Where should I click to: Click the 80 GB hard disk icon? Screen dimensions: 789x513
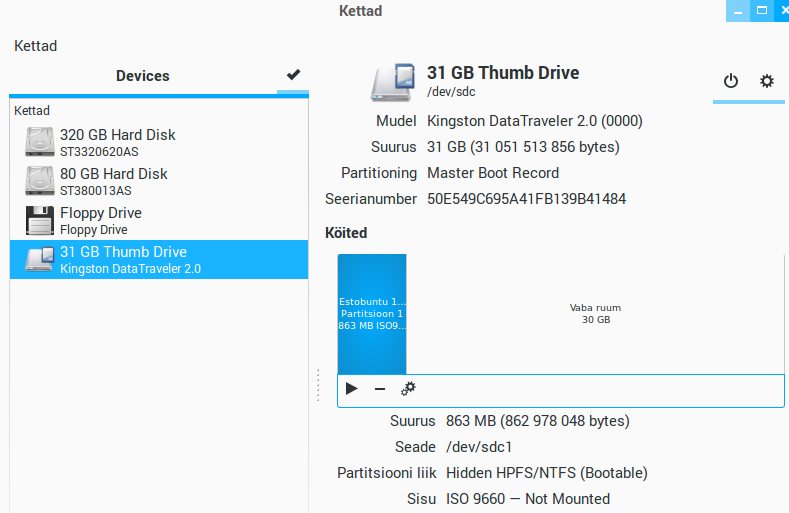(41, 181)
